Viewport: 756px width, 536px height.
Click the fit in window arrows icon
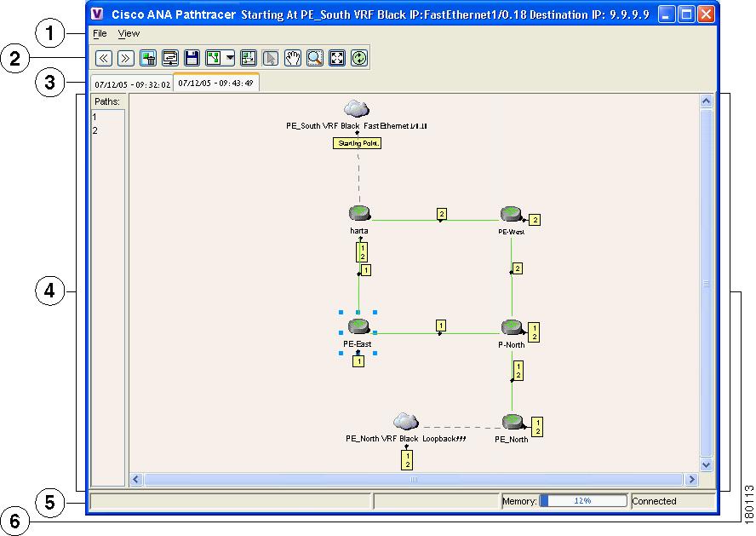point(337,59)
